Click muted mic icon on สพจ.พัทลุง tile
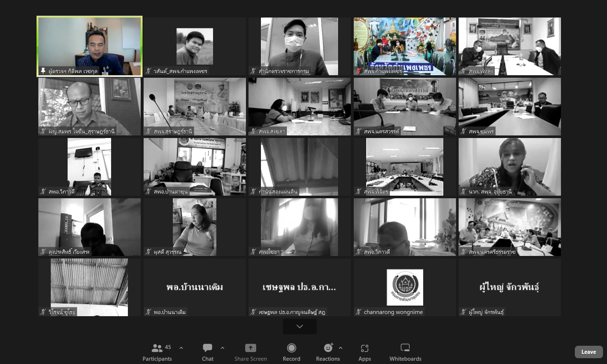This screenshot has height=364, width=607. [463, 71]
